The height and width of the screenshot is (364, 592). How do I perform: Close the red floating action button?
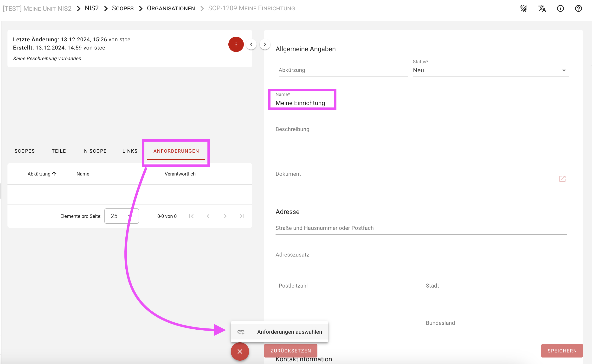(240, 351)
